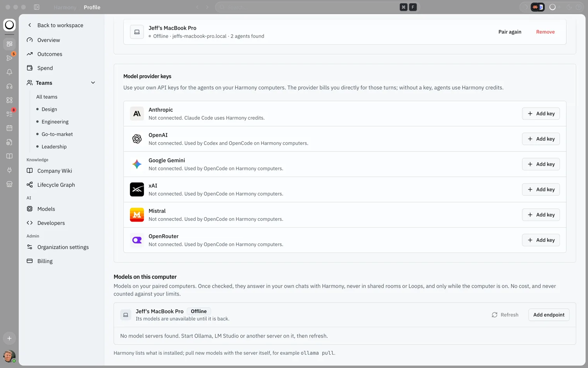
Task: Select the Engineering team
Action: [55, 122]
